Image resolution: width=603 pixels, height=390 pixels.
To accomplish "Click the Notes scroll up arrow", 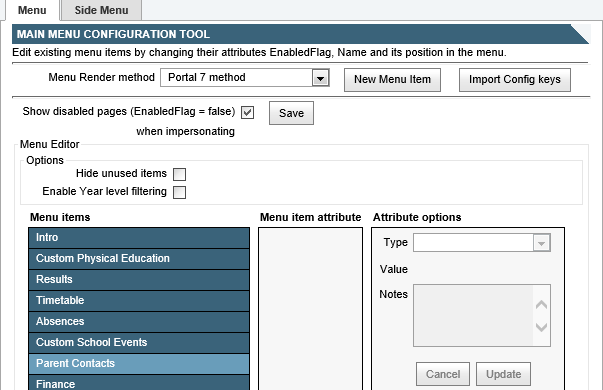I will (541, 305).
